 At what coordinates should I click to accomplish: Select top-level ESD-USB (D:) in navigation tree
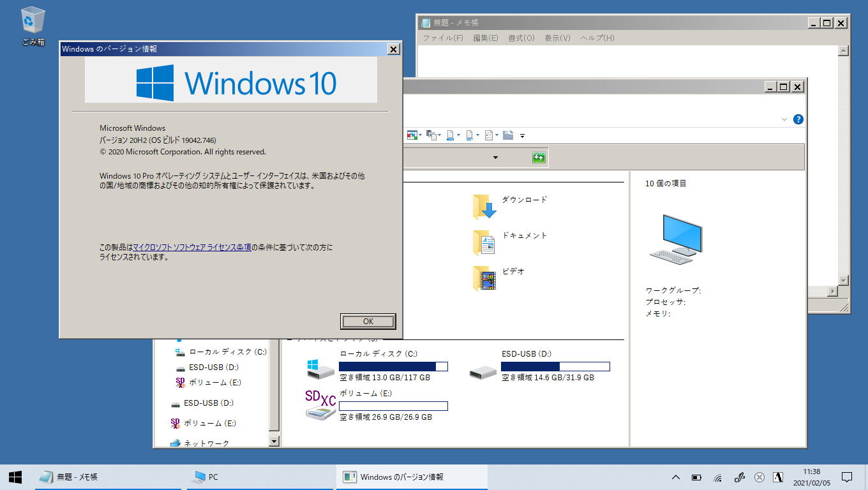(202, 403)
